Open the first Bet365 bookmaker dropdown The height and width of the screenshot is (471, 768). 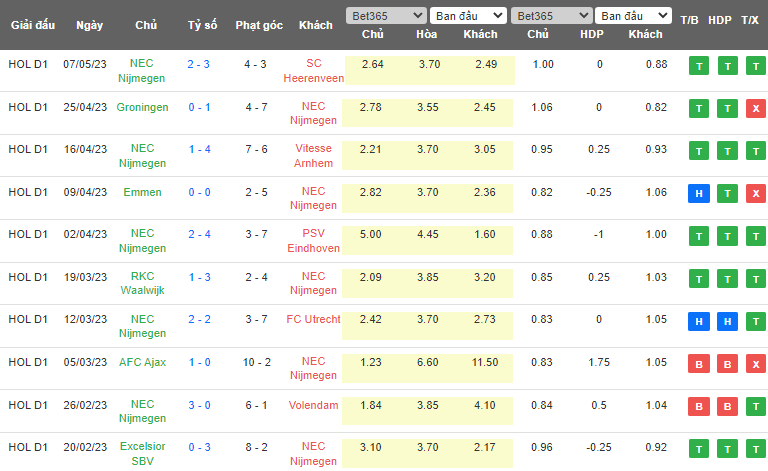click(385, 16)
